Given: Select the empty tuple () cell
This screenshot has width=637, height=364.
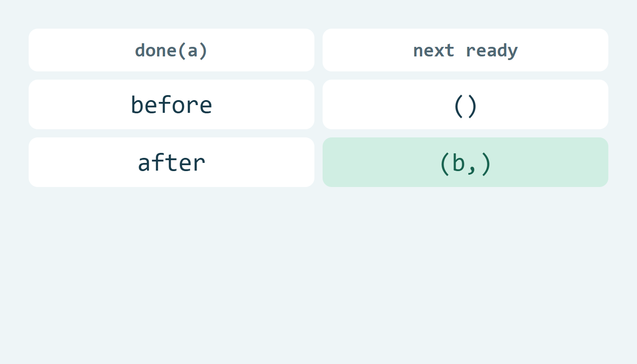Looking at the screenshot, I should click(x=465, y=105).
